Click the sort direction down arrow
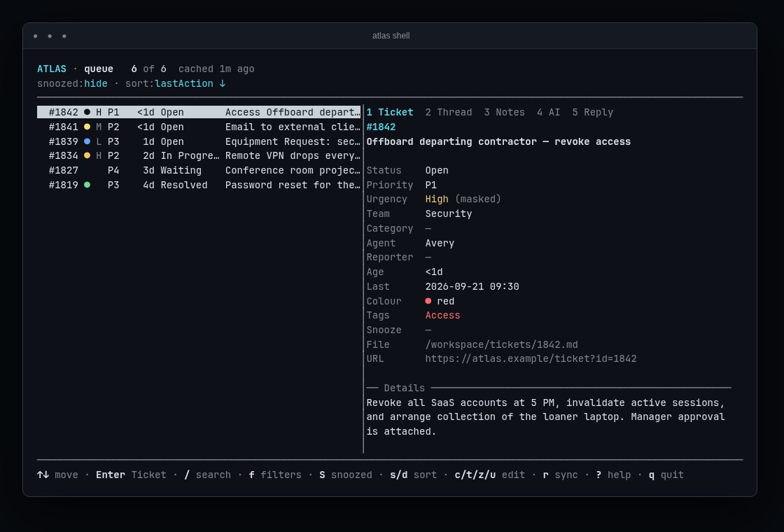784x532 pixels. (x=223, y=83)
